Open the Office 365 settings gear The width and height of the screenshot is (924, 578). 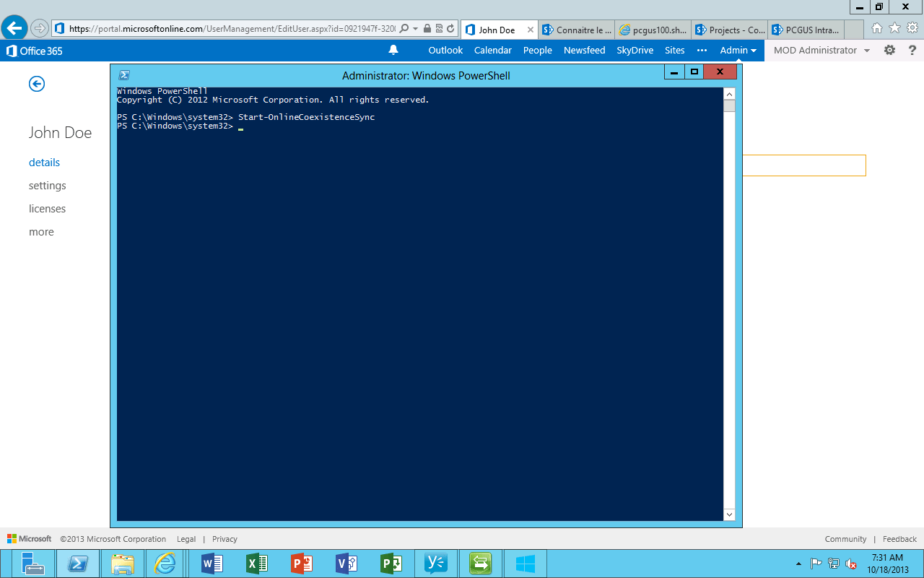point(889,50)
